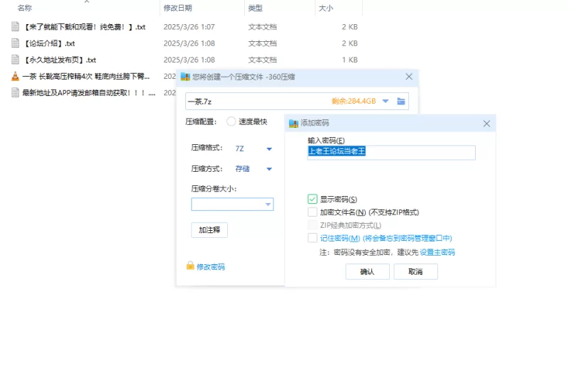The image size is (568, 392).
Task: Click the folder browse icon beside 一茶.7z
Action: pos(402,102)
